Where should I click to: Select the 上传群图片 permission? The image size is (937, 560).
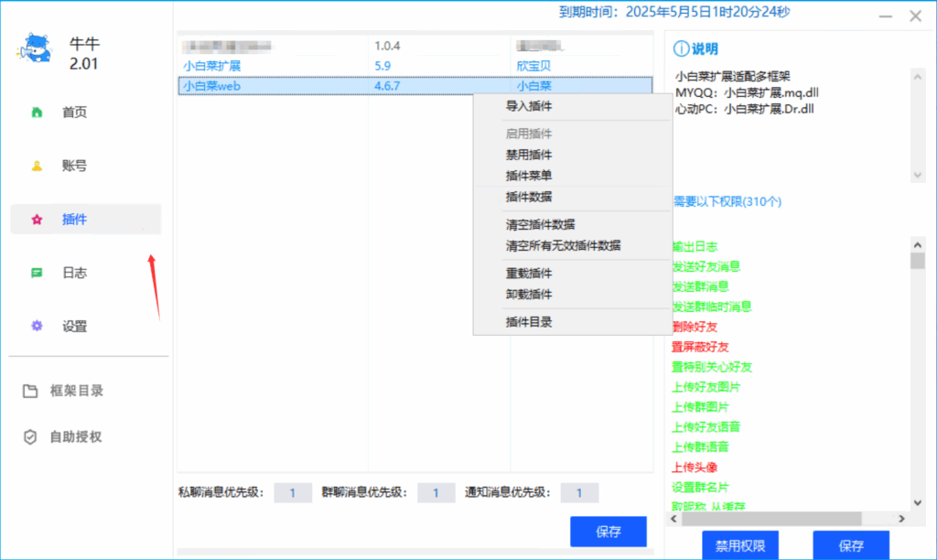(700, 407)
